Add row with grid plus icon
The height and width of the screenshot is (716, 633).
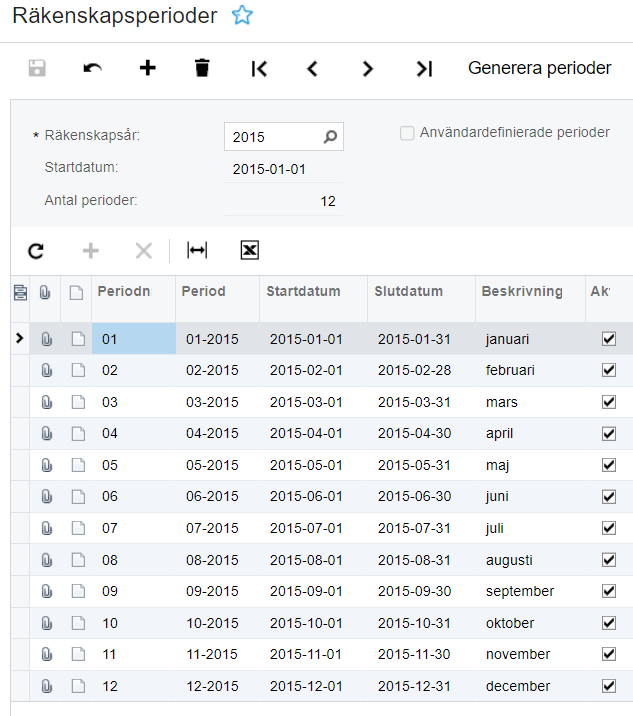(90, 251)
